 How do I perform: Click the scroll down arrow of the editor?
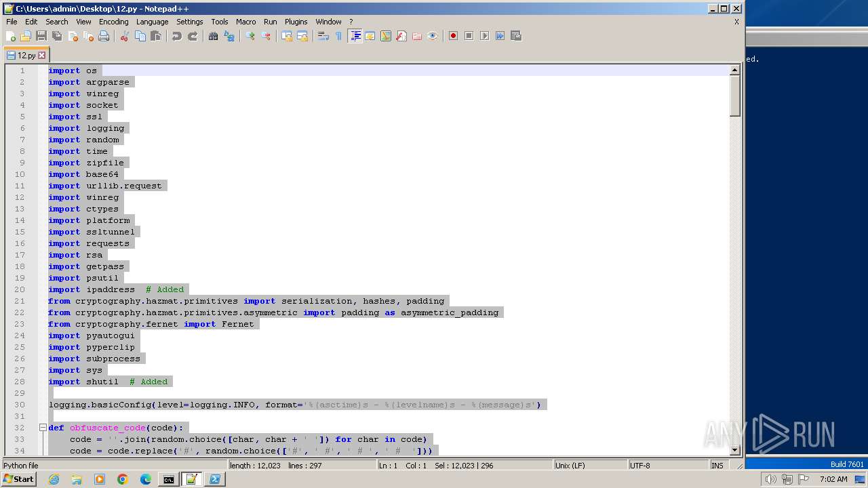[x=734, y=450]
